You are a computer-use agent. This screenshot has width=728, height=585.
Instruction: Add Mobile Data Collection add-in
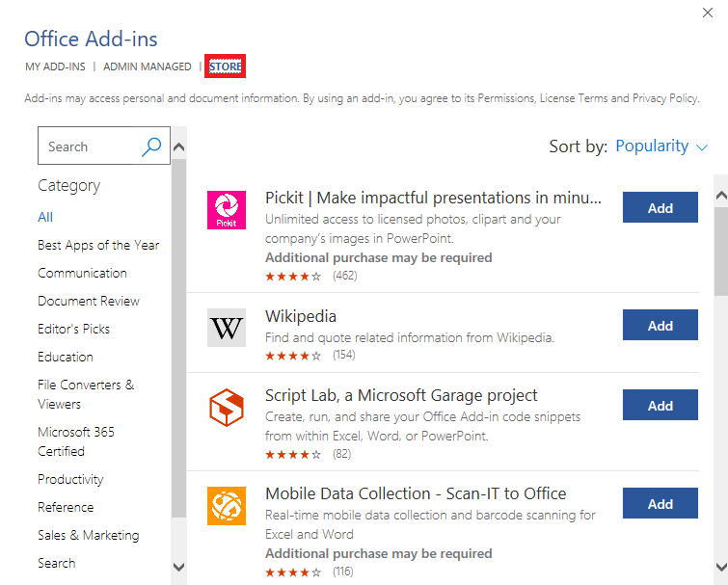(661, 503)
